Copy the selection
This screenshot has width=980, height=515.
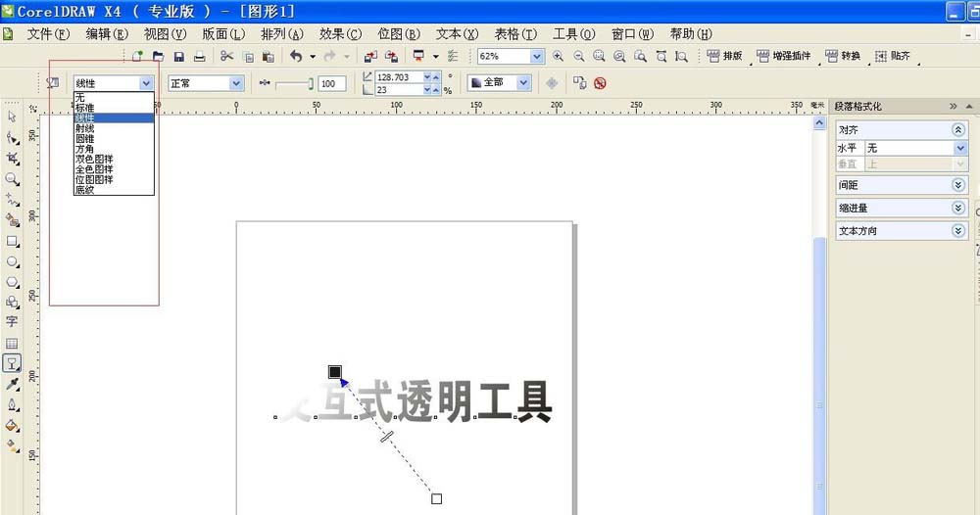248,57
